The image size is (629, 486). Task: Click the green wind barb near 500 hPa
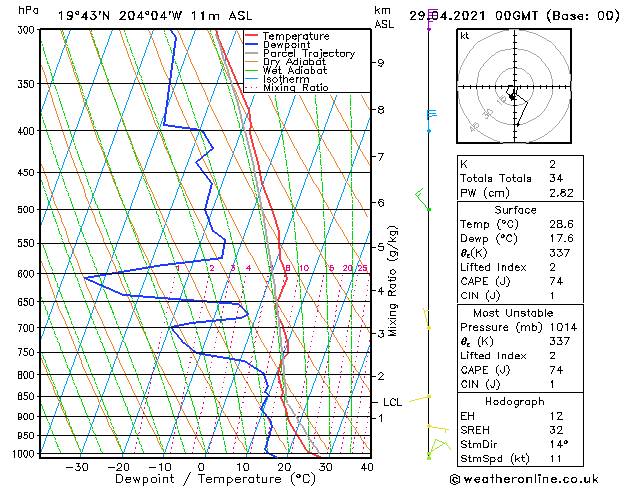(422, 199)
